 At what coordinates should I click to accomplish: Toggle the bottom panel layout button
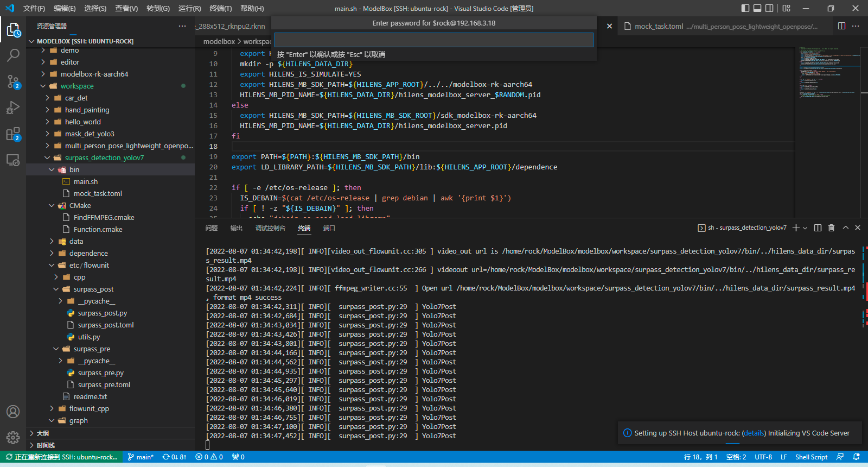click(757, 8)
